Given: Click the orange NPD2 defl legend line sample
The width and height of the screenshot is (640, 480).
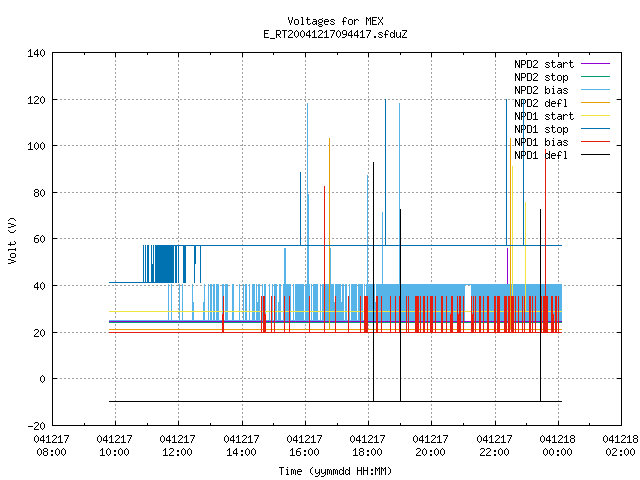Looking at the screenshot, I should [x=595, y=103].
